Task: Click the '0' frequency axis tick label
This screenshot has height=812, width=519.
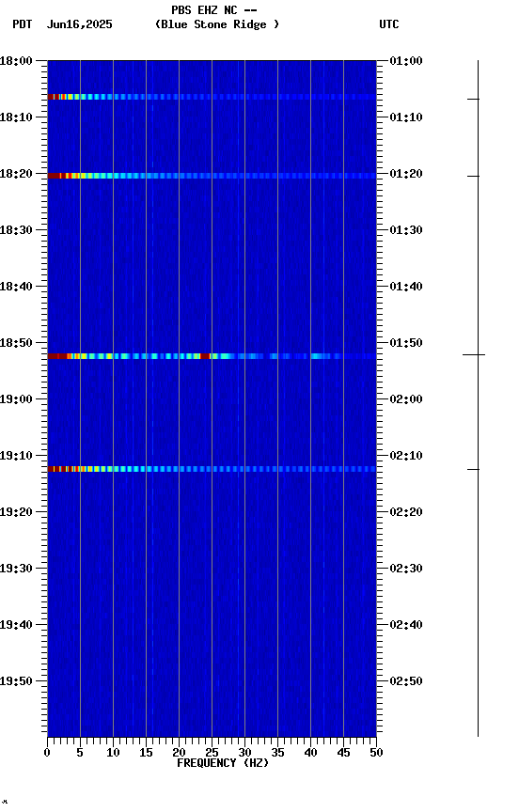Action: click(47, 753)
